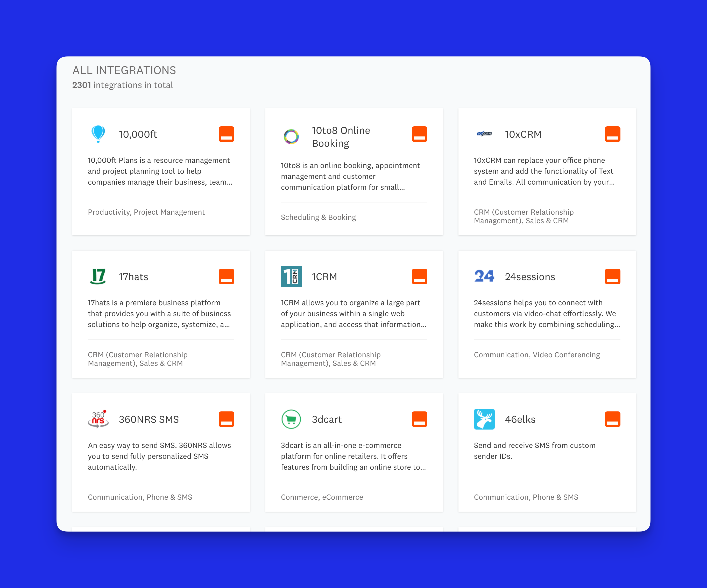Open the 17hats integration title
Screen dimensions: 707x588
pos(133,277)
